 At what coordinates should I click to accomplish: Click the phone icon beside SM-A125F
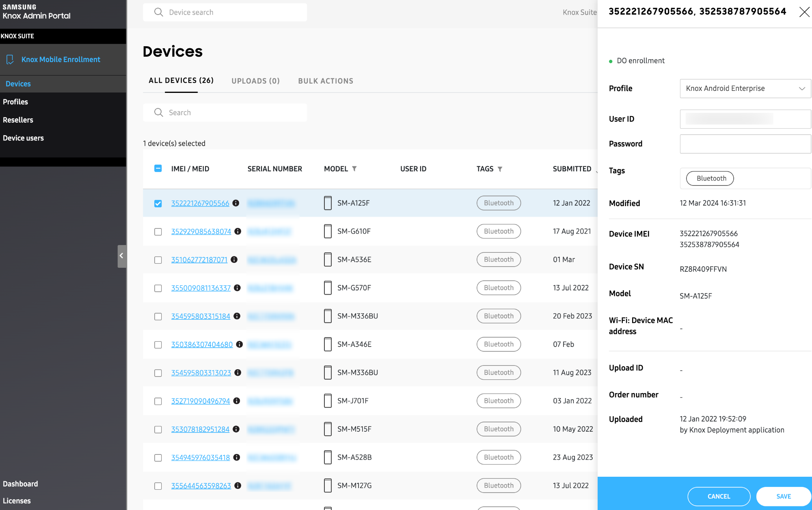pos(328,203)
